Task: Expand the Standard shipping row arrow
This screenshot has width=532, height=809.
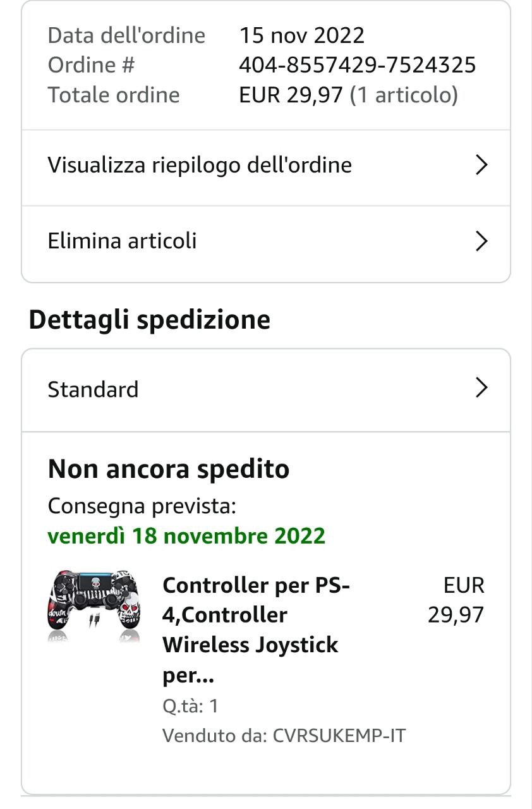Action: (x=481, y=388)
